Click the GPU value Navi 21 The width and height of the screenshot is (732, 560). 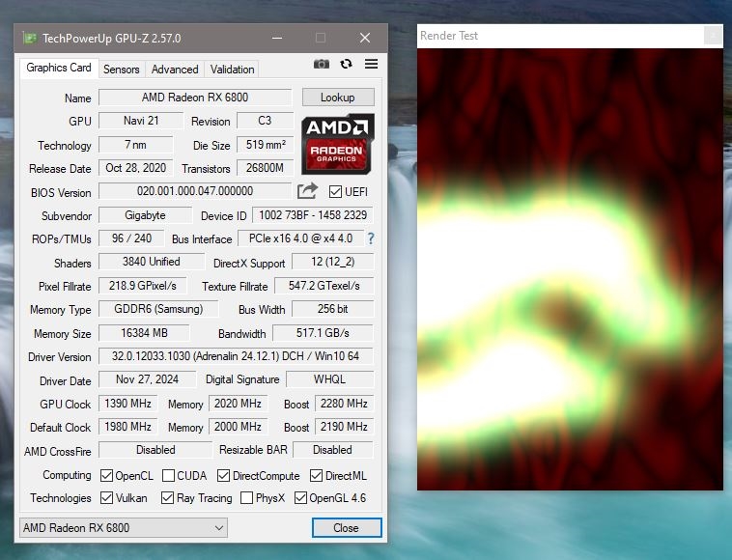141,121
